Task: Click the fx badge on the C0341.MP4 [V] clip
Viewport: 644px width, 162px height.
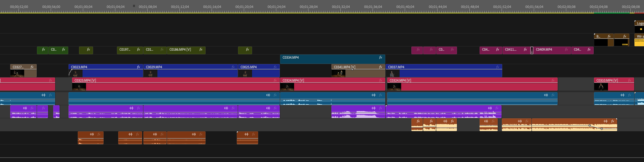Action: (380, 67)
